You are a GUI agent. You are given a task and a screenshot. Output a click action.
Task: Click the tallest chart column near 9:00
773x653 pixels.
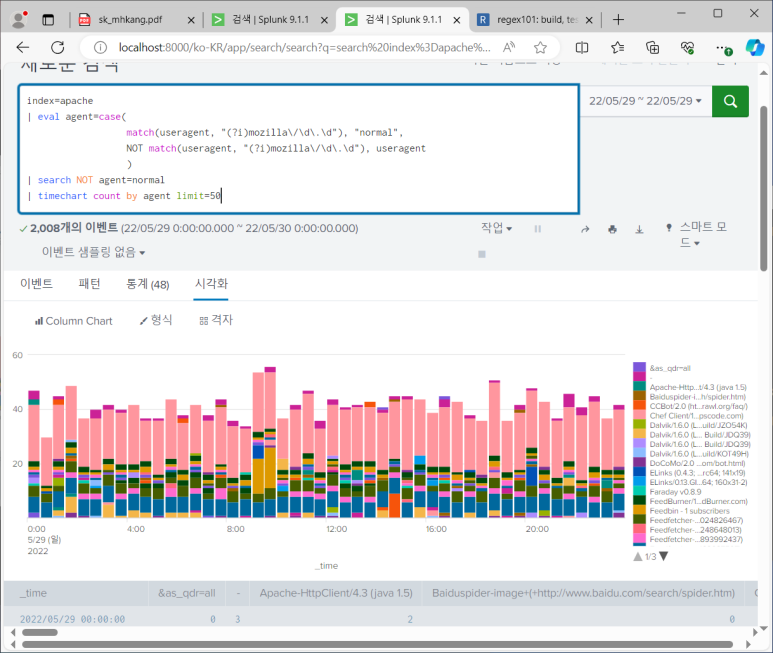coord(270,443)
